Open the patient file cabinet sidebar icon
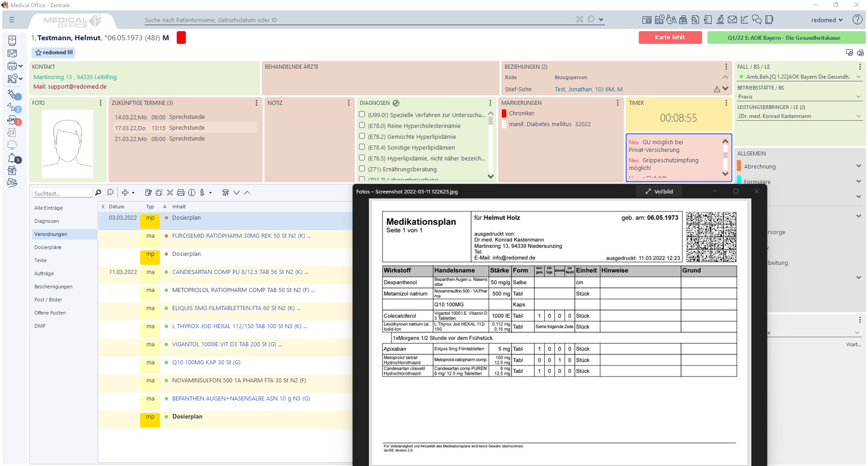868x466 pixels. click(12, 41)
